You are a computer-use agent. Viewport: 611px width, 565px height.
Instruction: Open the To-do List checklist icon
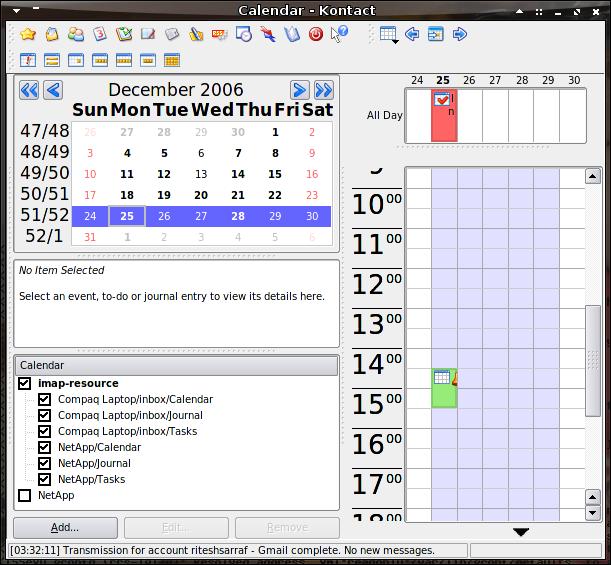[x=124, y=34]
